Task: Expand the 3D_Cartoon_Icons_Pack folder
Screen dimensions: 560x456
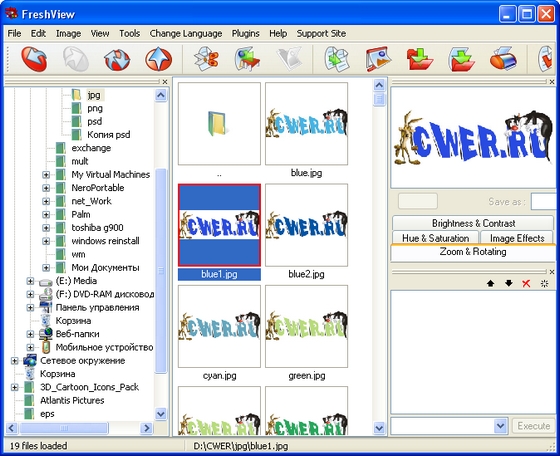Action: click(x=14, y=387)
